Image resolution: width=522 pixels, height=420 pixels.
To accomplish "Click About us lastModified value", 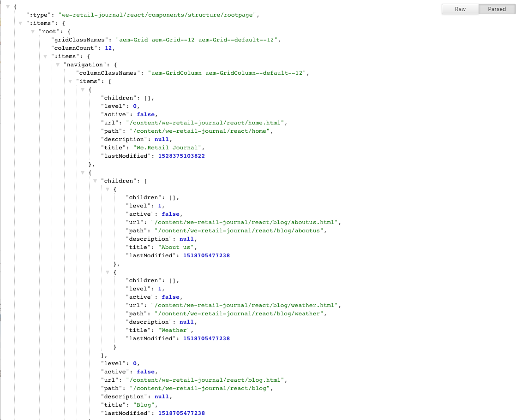I will pyautogui.click(x=206, y=256).
